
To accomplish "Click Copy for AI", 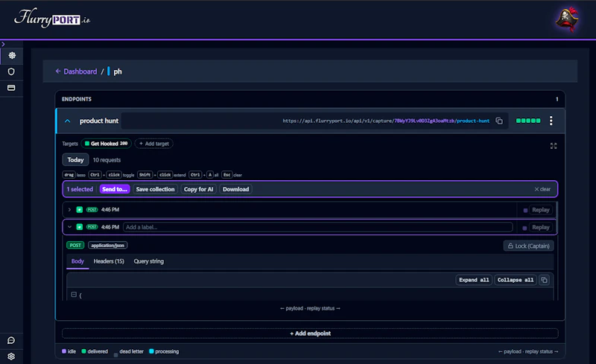I will click(x=198, y=189).
